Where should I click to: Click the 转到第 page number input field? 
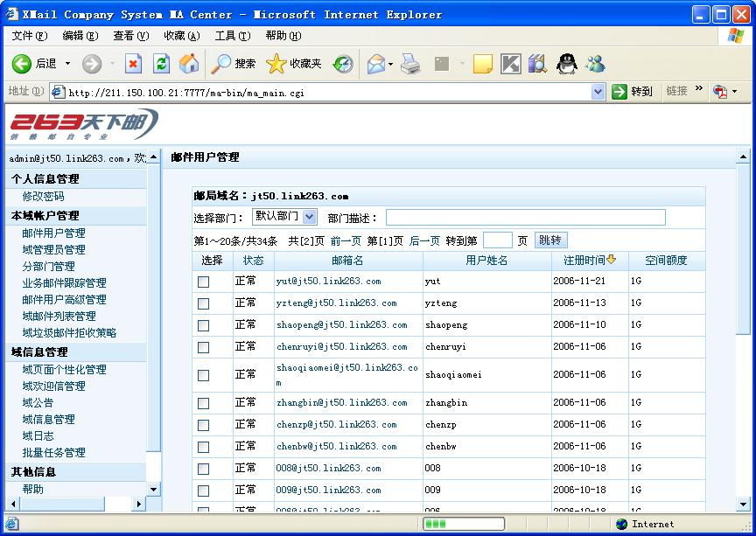click(x=497, y=240)
